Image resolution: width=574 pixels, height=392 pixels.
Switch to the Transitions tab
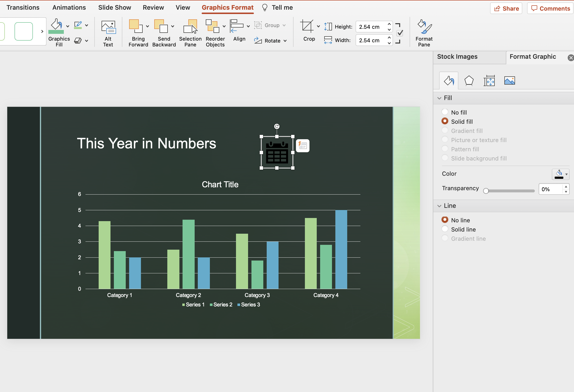click(23, 8)
